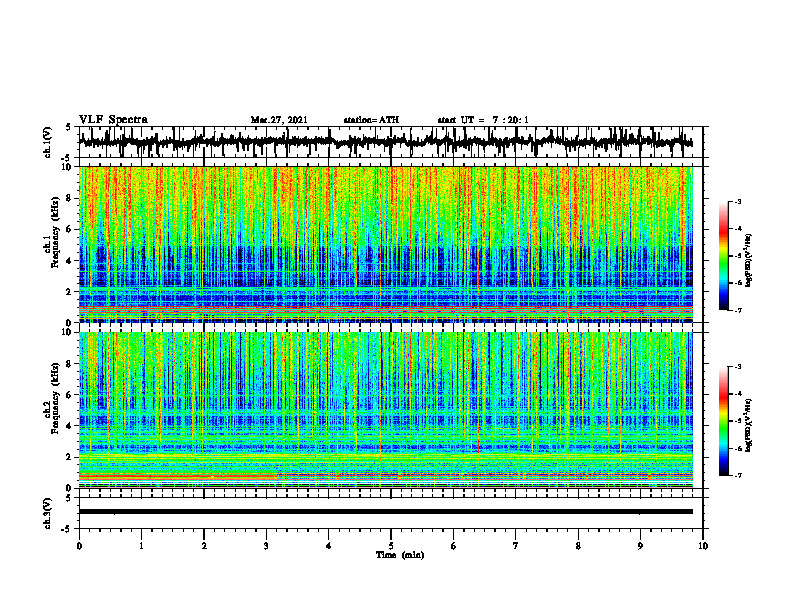Click the black ch.3 signal band
This screenshot has width=792, height=612.
click(x=385, y=512)
